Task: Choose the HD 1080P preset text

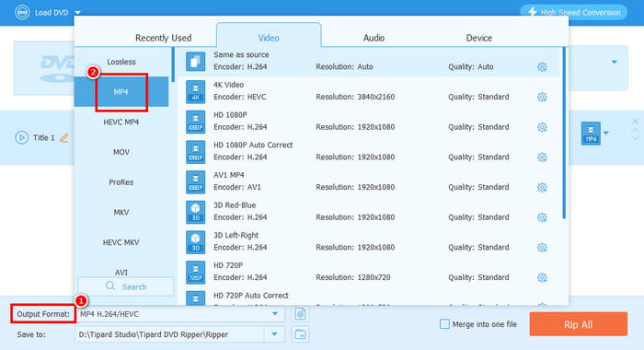Action: coord(230,115)
